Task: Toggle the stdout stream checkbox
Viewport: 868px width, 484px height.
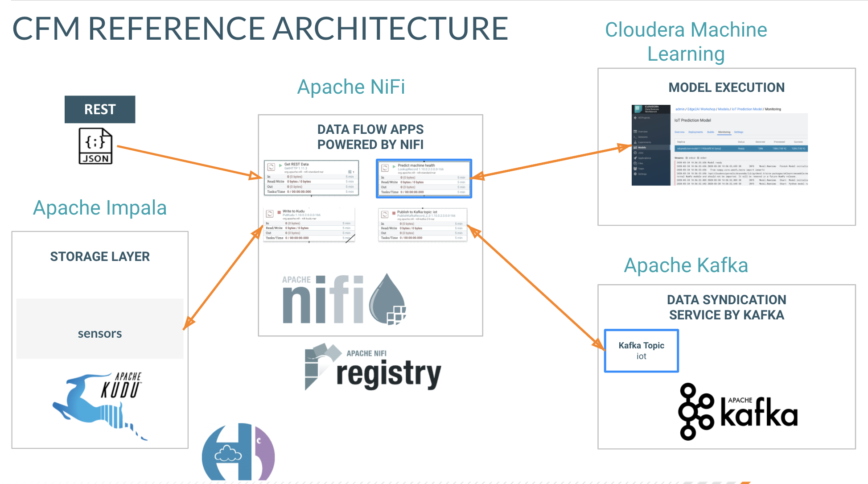Action: (687, 158)
